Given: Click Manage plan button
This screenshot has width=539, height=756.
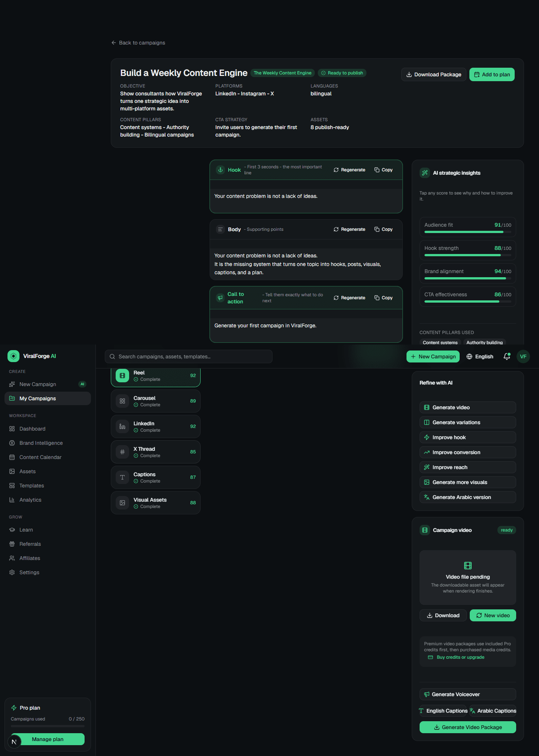Looking at the screenshot, I should pyautogui.click(x=48, y=739).
